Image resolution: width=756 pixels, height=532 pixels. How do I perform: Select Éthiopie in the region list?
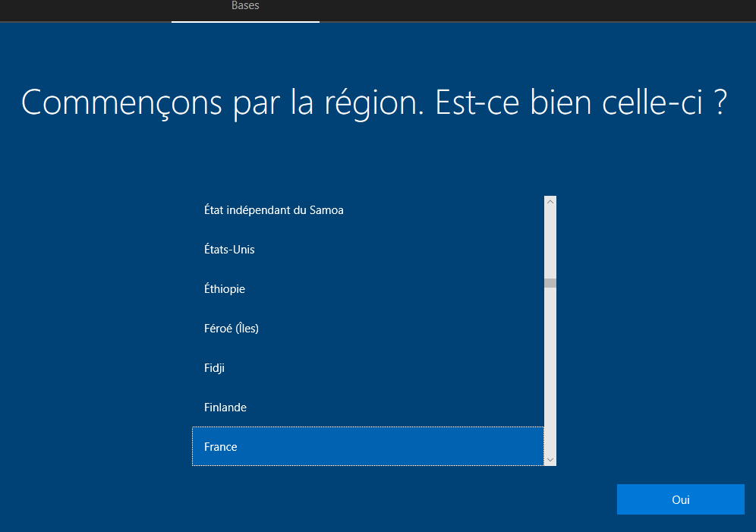[225, 289]
